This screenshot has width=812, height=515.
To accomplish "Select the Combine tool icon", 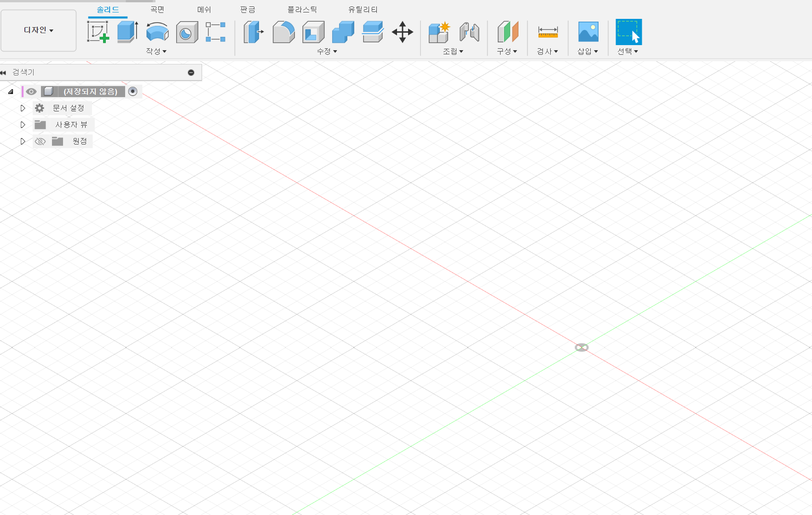I will click(x=343, y=32).
